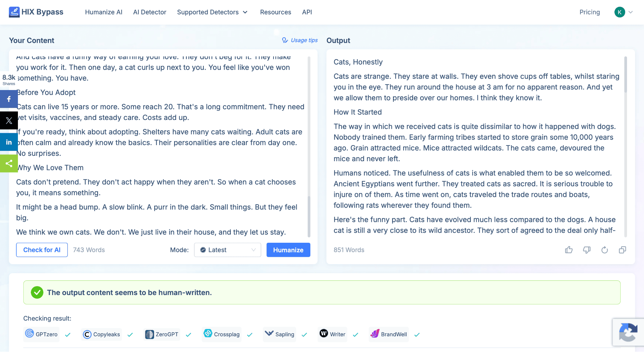
Task: Click the 'How It Started' heading in Output
Action: point(358,112)
